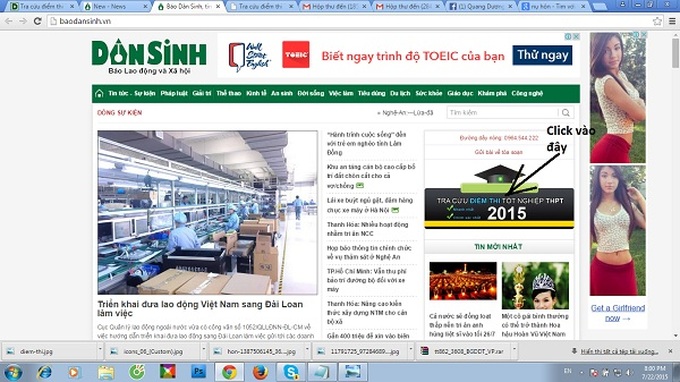Image resolution: width=680 pixels, height=382 pixels.
Task: Launch Firefox from the taskbar
Action: (x=260, y=372)
